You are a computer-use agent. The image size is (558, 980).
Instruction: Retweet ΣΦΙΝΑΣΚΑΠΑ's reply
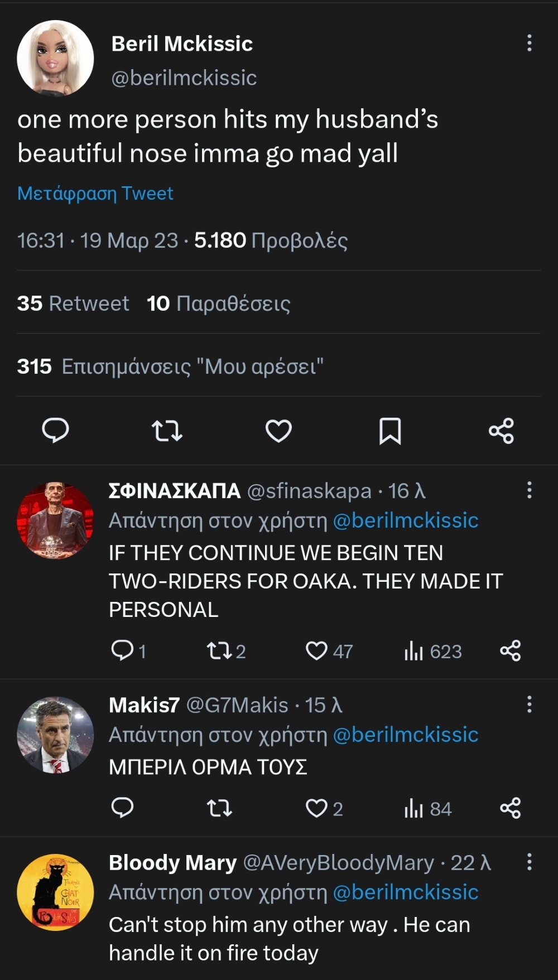point(219,651)
